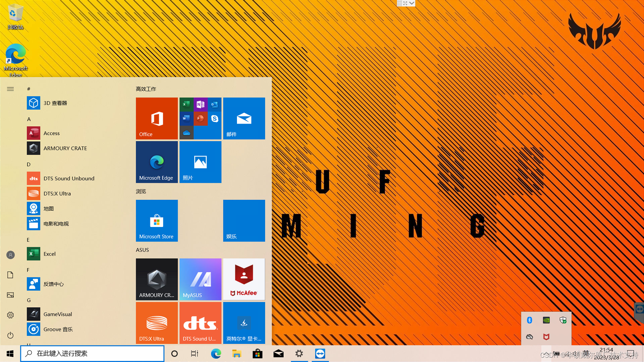The image size is (644, 362).
Task: Open Skype in the Office apps folder tile
Action: point(215,118)
